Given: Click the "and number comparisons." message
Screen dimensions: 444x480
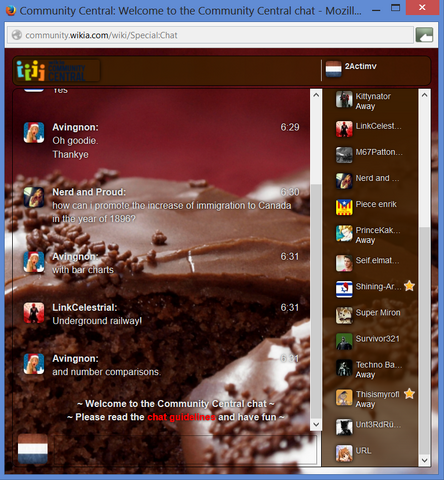Looking at the screenshot, I should (x=106, y=372).
